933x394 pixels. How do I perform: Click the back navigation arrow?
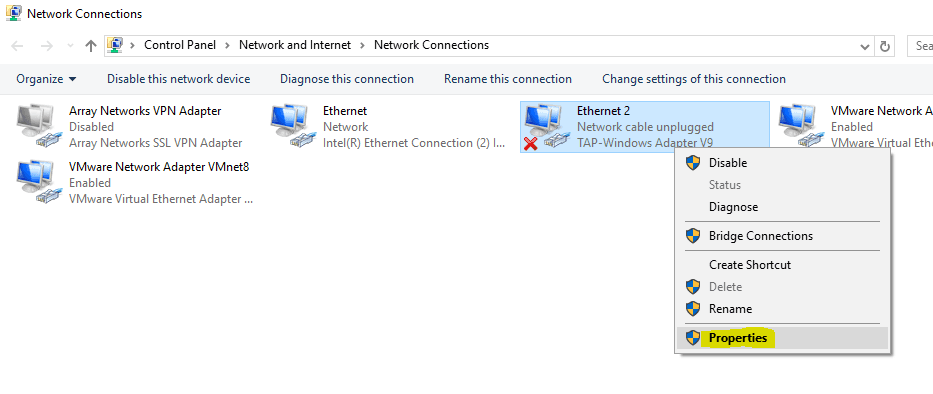(x=17, y=46)
